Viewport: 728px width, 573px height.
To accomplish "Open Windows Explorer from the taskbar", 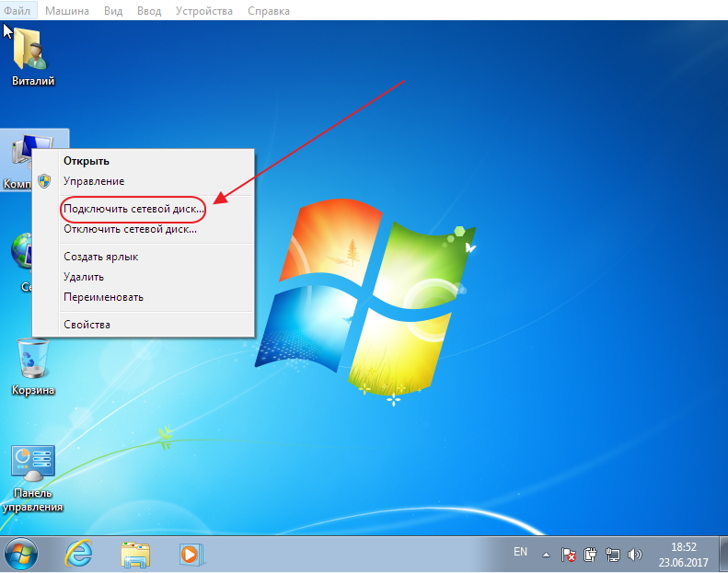I will pos(135,555).
